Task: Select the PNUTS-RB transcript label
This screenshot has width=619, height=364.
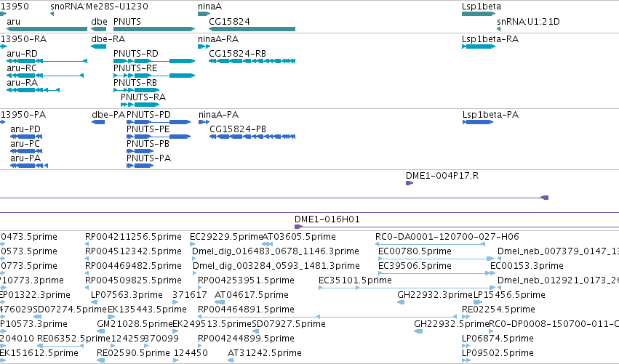Action: click(135, 83)
